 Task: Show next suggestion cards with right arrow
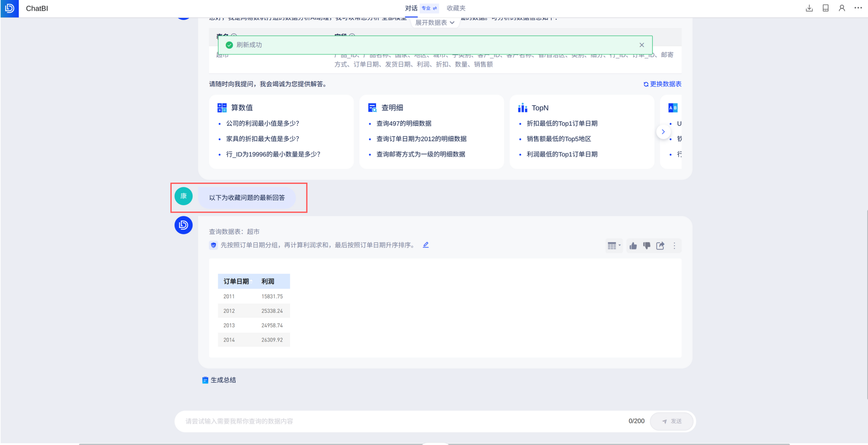(663, 132)
